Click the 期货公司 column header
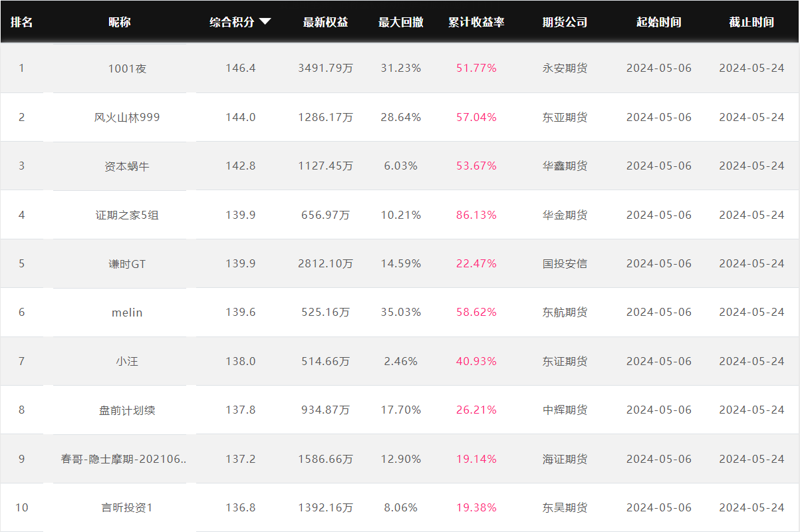Viewport: 800px width, 532px height. click(x=565, y=22)
